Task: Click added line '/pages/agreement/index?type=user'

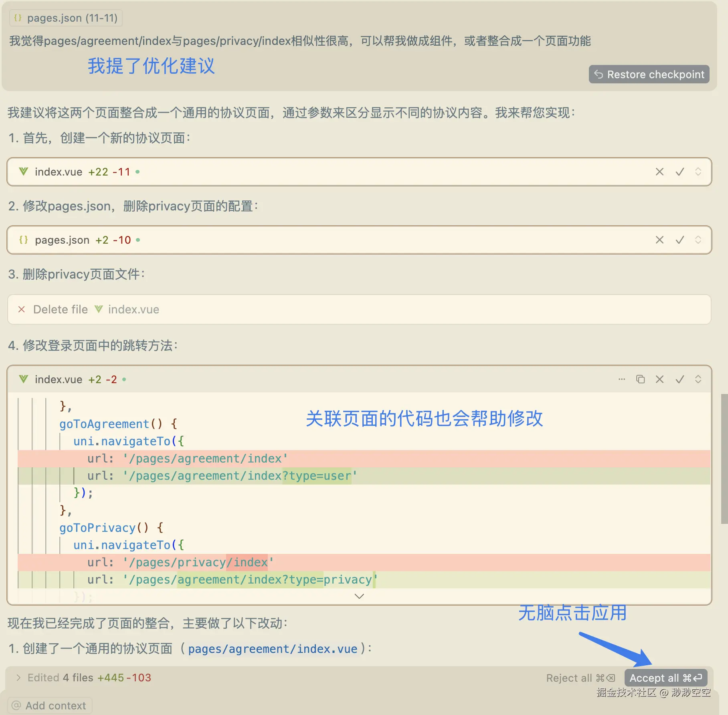Action: [x=364, y=476]
